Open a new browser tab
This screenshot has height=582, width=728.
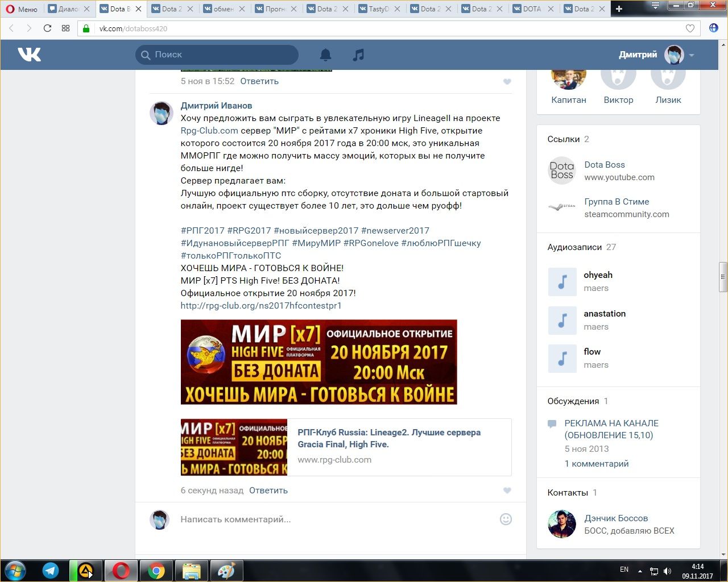tap(619, 9)
